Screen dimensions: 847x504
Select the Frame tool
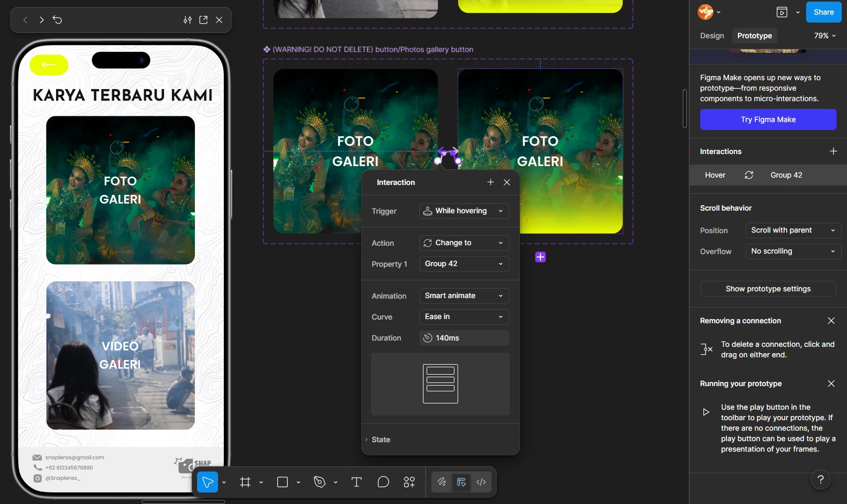point(245,482)
